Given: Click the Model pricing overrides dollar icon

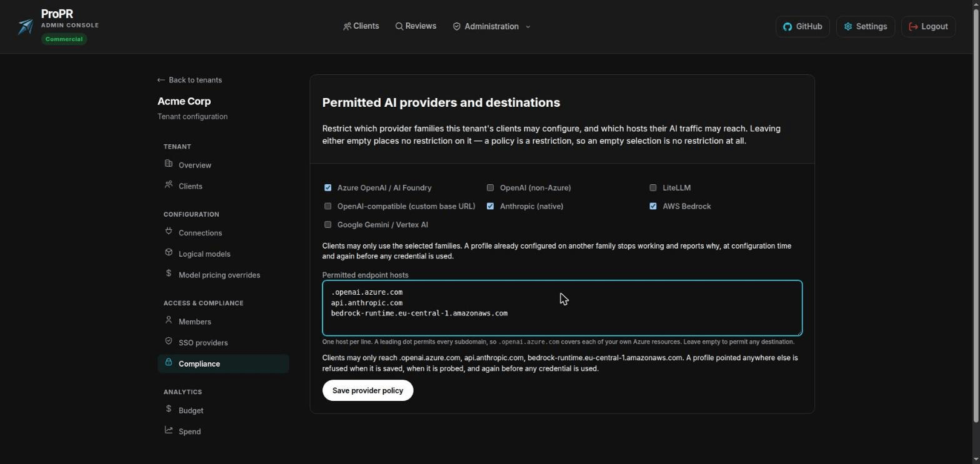Looking at the screenshot, I should (169, 274).
